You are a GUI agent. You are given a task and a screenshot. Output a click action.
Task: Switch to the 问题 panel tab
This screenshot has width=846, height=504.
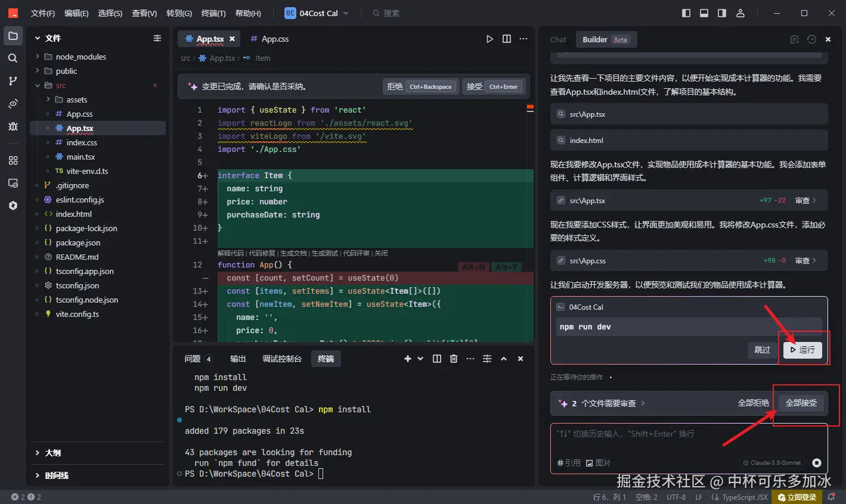[198, 359]
